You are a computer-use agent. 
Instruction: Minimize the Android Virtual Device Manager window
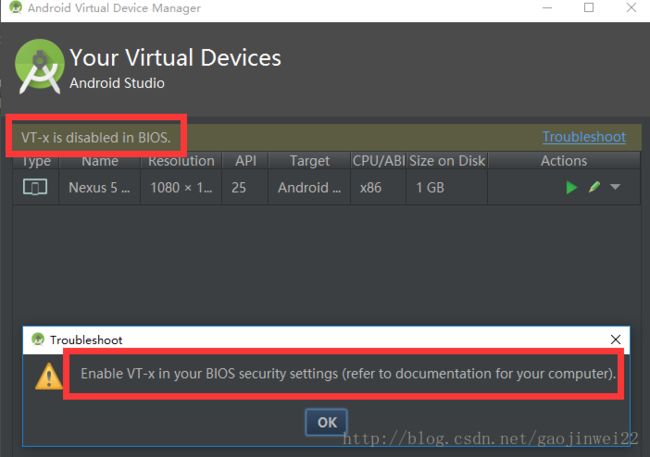547,7
